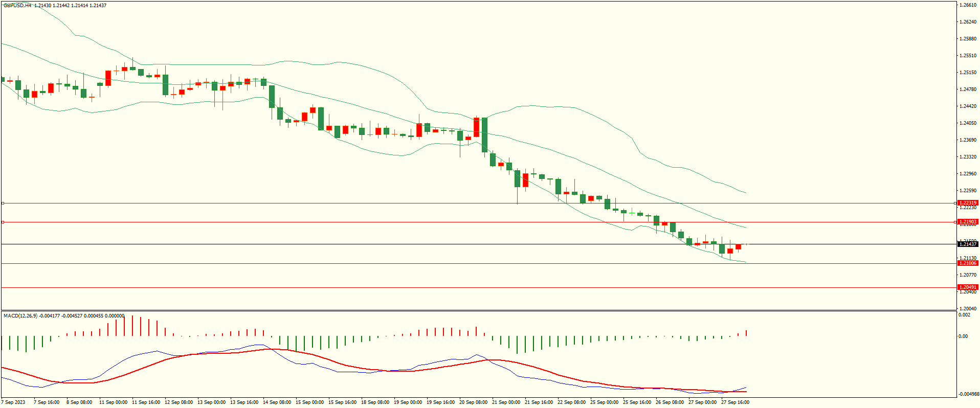
Task: Click the 14 Sep 08:00 time label
Action: pos(277,402)
